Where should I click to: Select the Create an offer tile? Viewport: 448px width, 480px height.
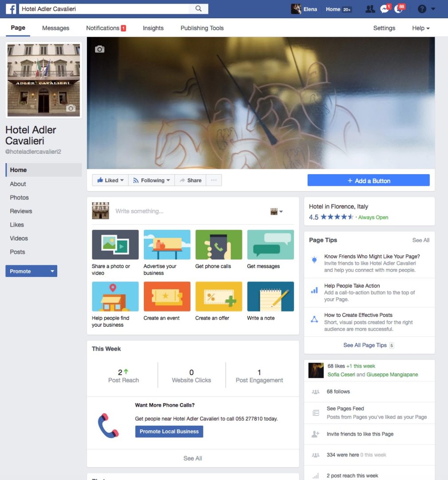click(x=218, y=296)
